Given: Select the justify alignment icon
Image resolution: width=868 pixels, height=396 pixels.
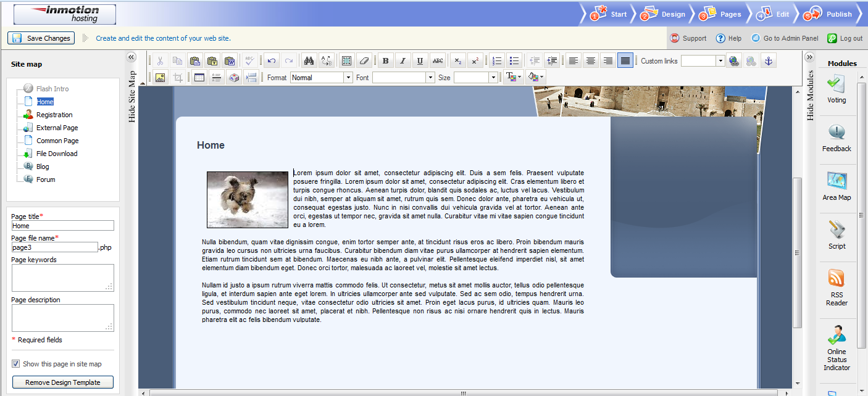Looking at the screenshot, I should (x=625, y=60).
